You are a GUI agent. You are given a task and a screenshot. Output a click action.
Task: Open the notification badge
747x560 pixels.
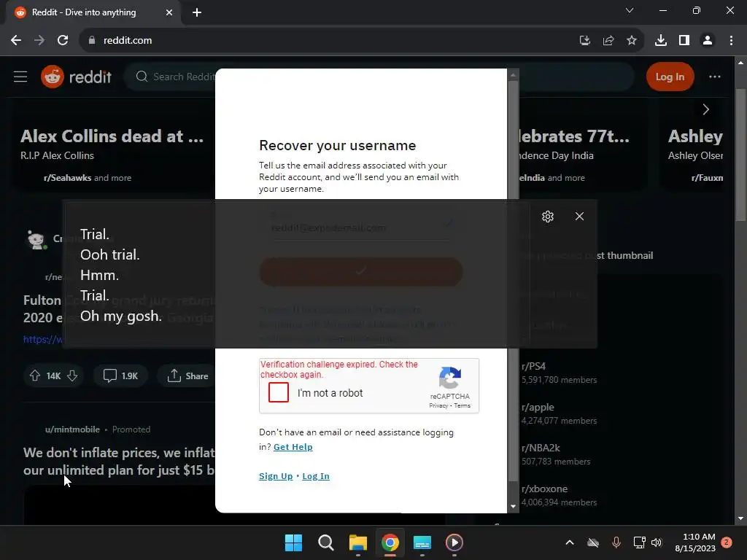(x=727, y=542)
